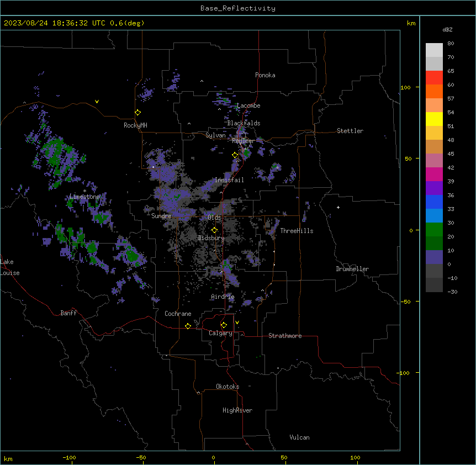Click the yellow V marker northwest of RockyMH

[97, 102]
